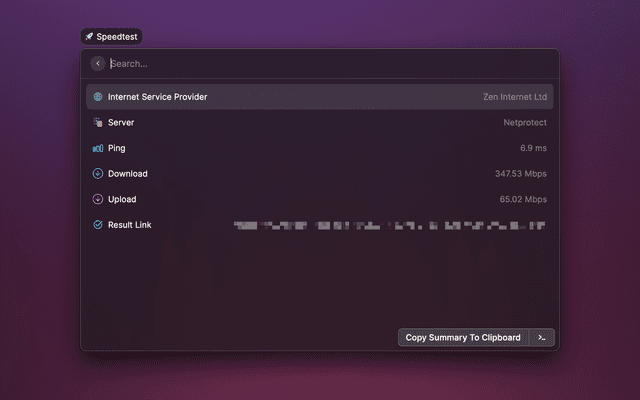
Task: Click the 347.53 Mbps download value
Action: click(x=520, y=173)
